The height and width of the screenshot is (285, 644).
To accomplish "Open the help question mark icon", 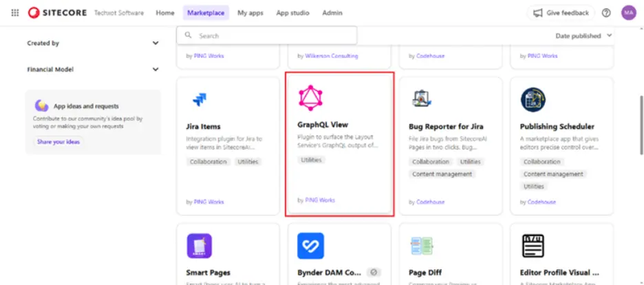I will 606,12.
